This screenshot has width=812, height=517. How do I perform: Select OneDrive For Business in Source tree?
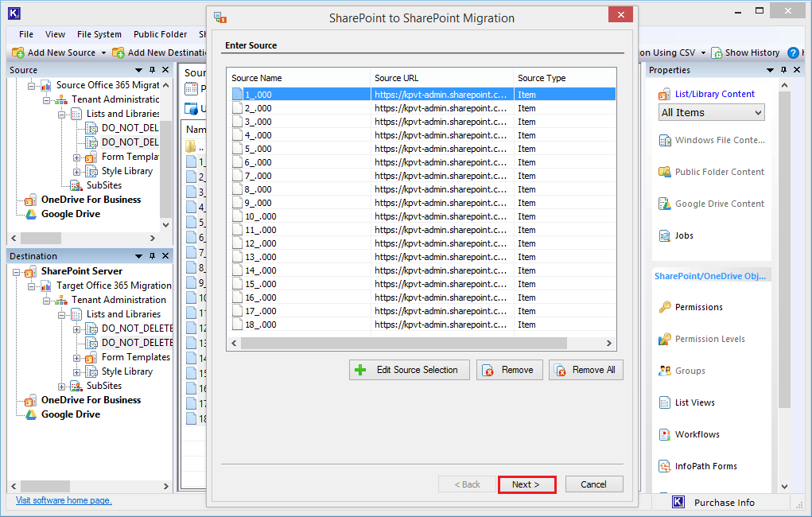coord(91,200)
